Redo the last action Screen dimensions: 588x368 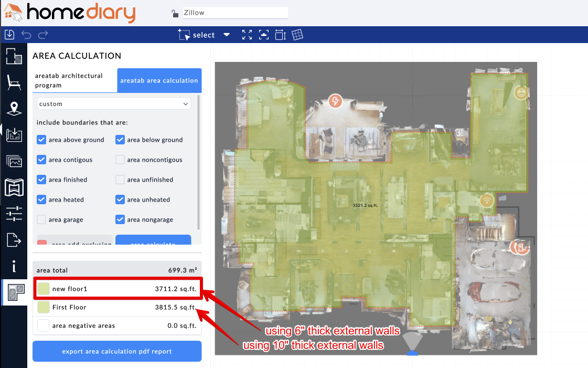click(43, 35)
